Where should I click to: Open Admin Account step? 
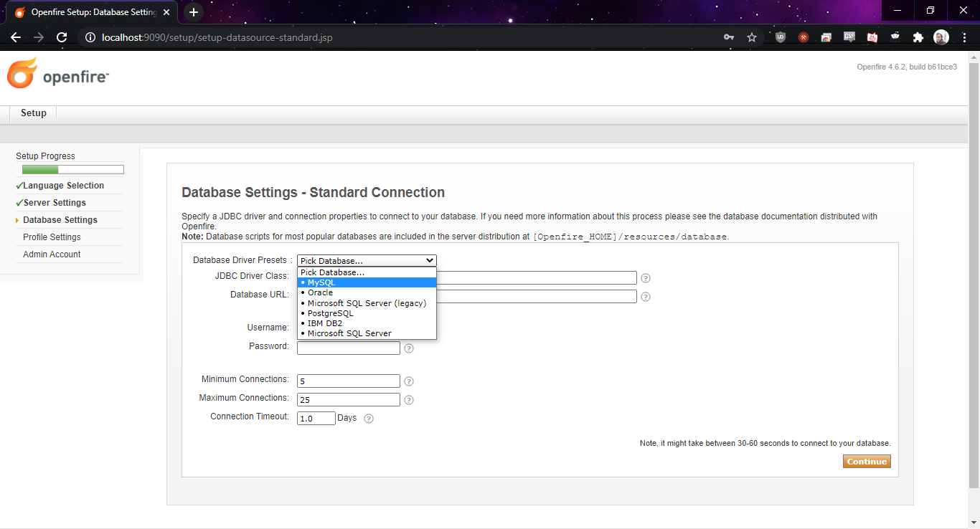pyautogui.click(x=52, y=254)
